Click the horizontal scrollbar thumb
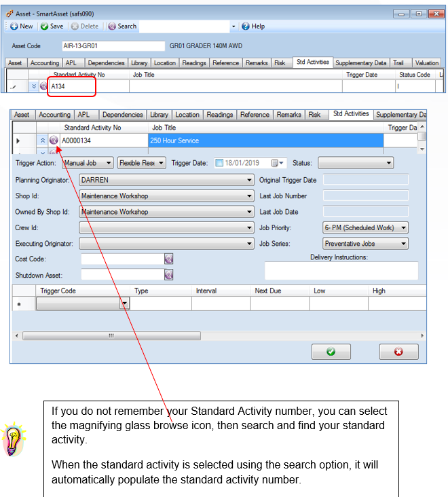448x497 pixels. pos(111,335)
